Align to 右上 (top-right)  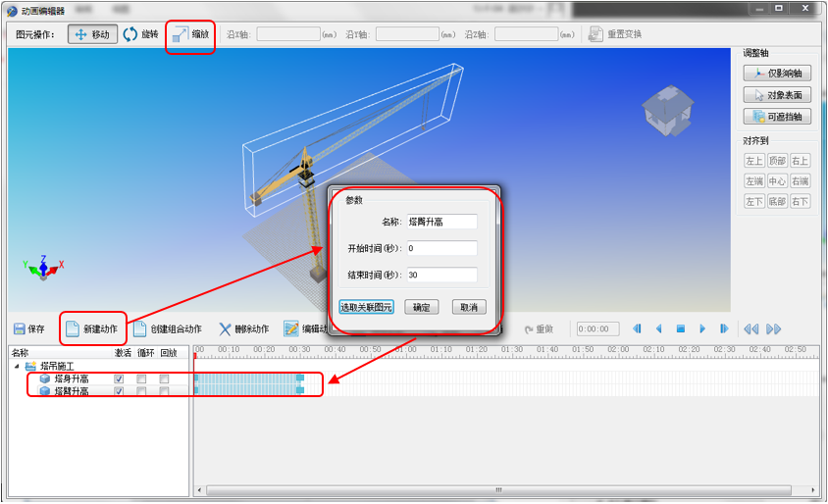[x=800, y=161]
